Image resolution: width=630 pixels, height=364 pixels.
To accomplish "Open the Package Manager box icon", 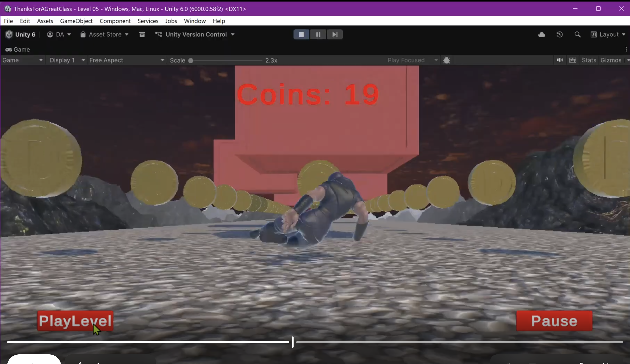I will [x=142, y=35].
